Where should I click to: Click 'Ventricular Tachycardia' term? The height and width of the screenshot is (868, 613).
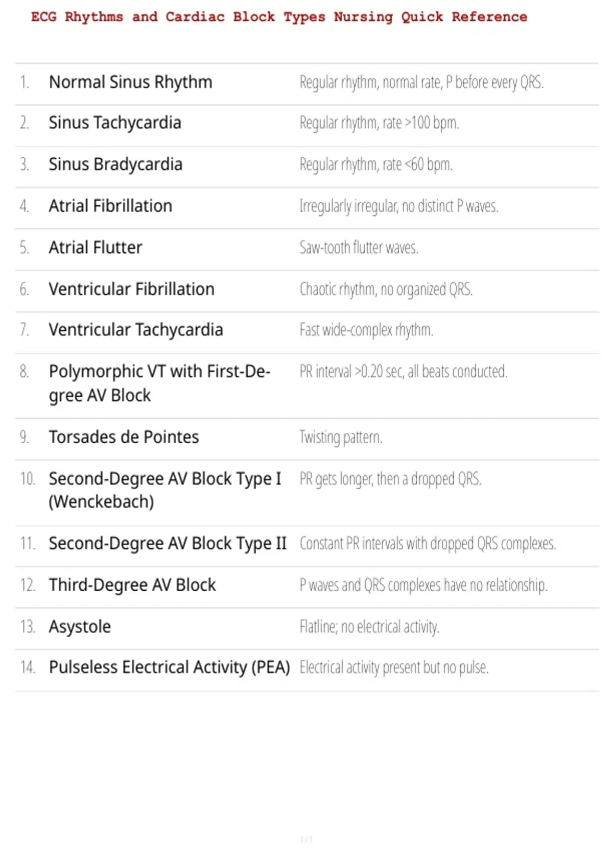[136, 330]
